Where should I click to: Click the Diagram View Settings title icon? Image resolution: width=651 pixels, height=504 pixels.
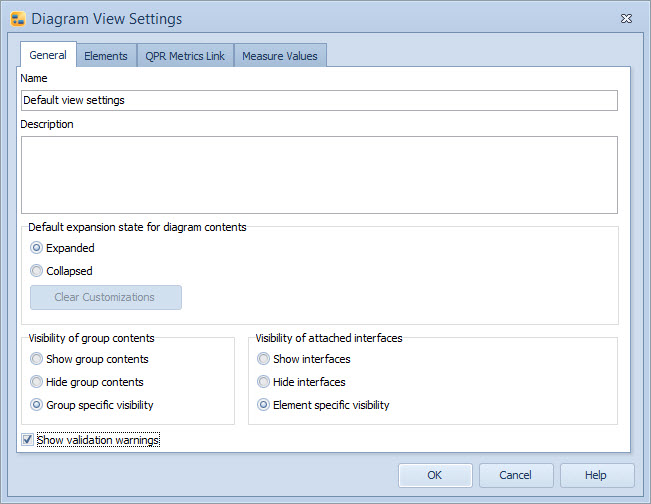pyautogui.click(x=18, y=19)
